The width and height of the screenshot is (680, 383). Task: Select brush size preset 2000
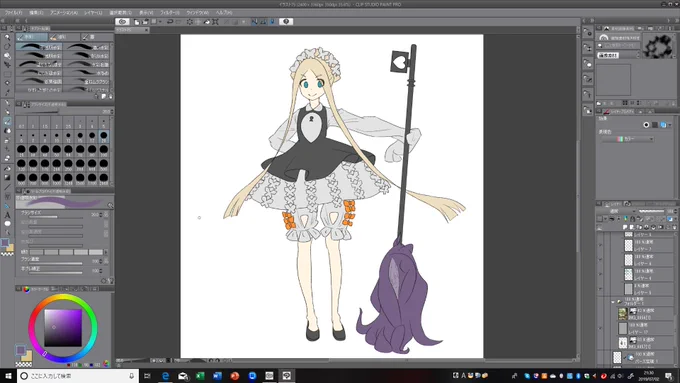click(x=104, y=178)
